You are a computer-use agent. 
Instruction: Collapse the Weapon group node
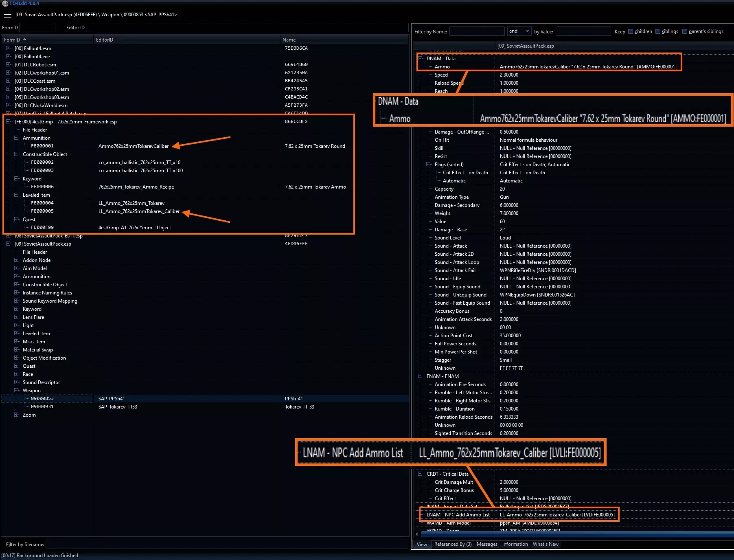pyautogui.click(x=16, y=390)
